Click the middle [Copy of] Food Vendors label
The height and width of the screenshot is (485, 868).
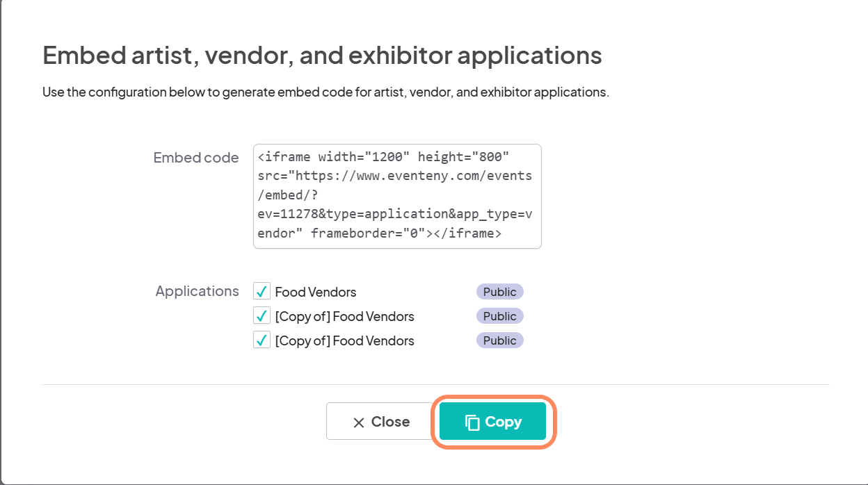tap(344, 317)
